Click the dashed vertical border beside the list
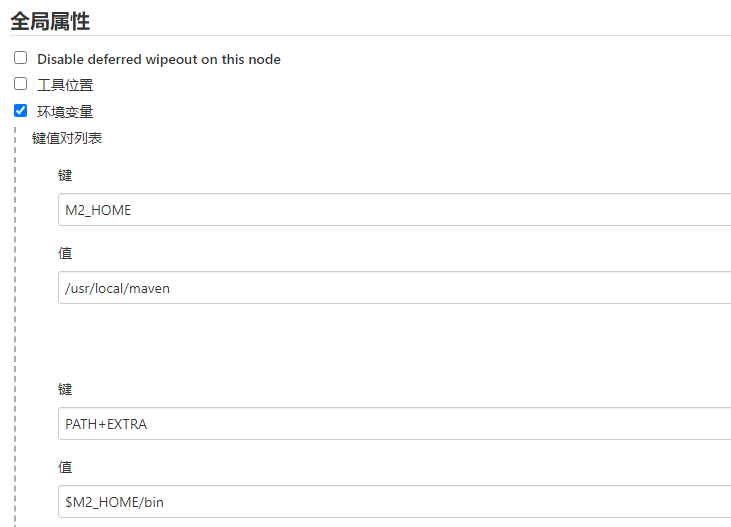 point(15,326)
